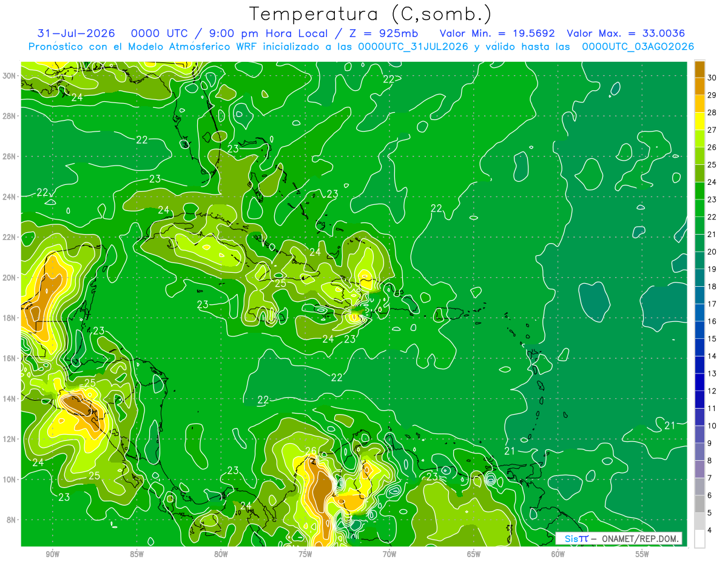
Task: Click the Sisπ logo text in credit box
Action: coord(576,538)
